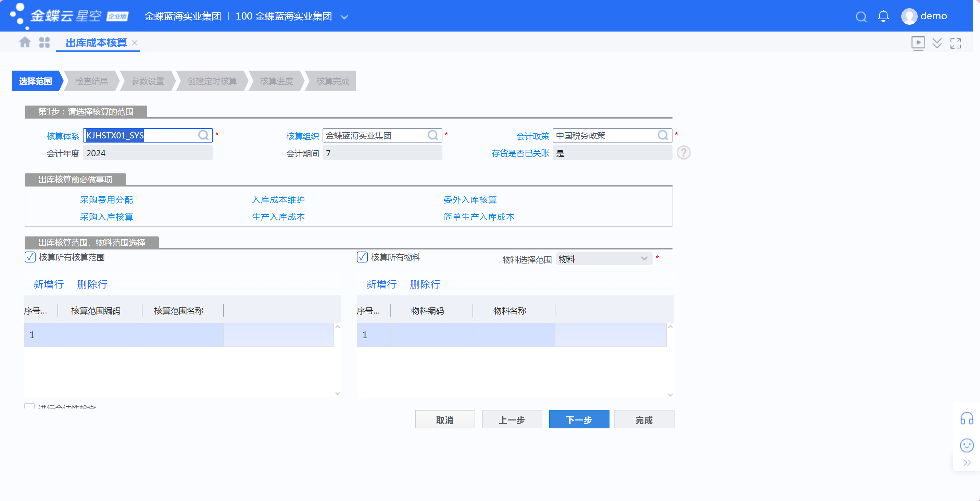Screen dimensions: 980x501
Task: Select the 检查结果 wizard step
Action: click(x=92, y=81)
